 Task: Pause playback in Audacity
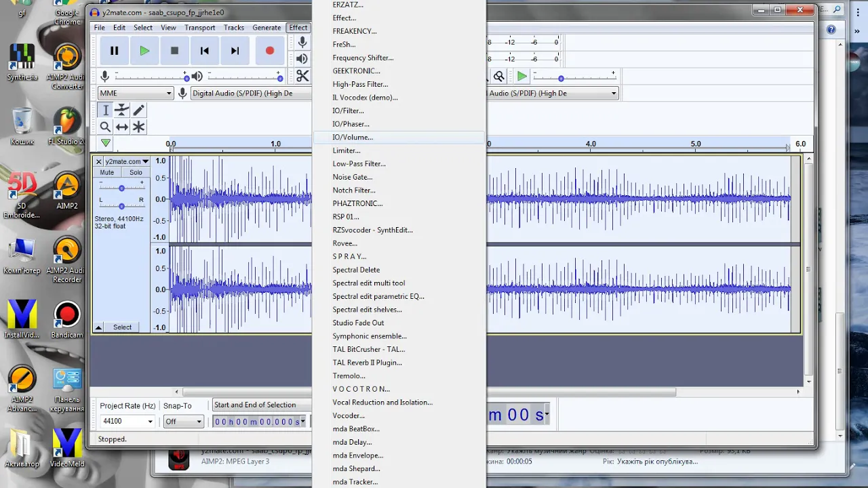[114, 51]
